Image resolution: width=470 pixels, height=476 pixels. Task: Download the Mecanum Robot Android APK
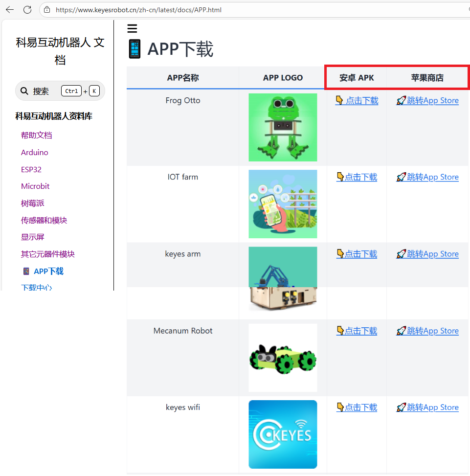pos(357,331)
